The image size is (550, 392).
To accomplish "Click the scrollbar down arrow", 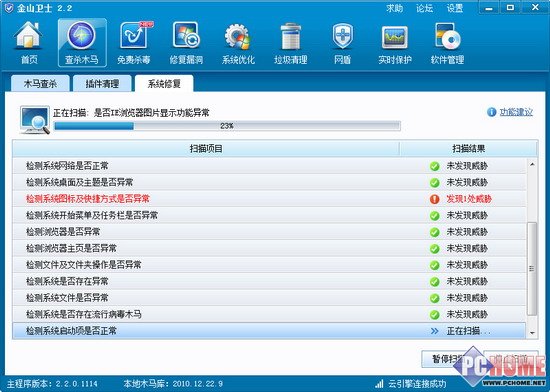I will (532, 333).
